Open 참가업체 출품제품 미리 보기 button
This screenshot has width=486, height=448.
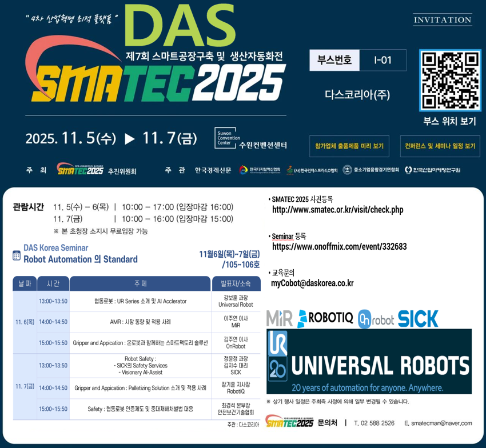(349, 146)
